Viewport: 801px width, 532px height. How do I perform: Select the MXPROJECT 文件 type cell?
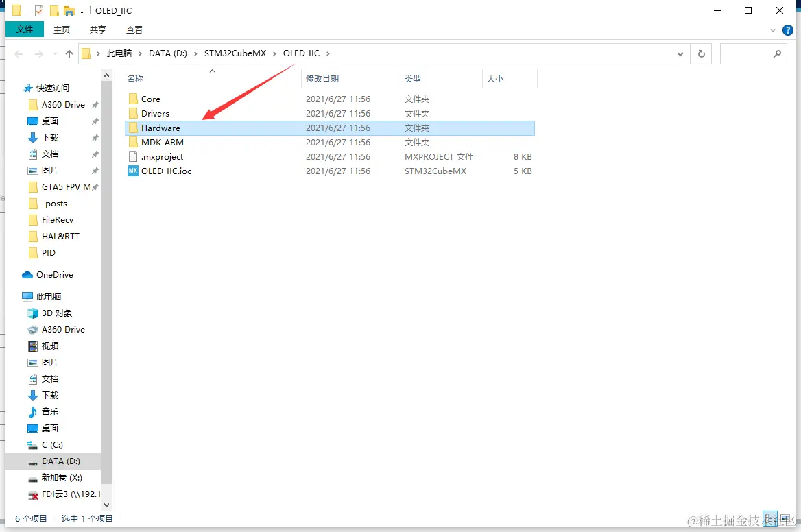pyautogui.click(x=438, y=156)
